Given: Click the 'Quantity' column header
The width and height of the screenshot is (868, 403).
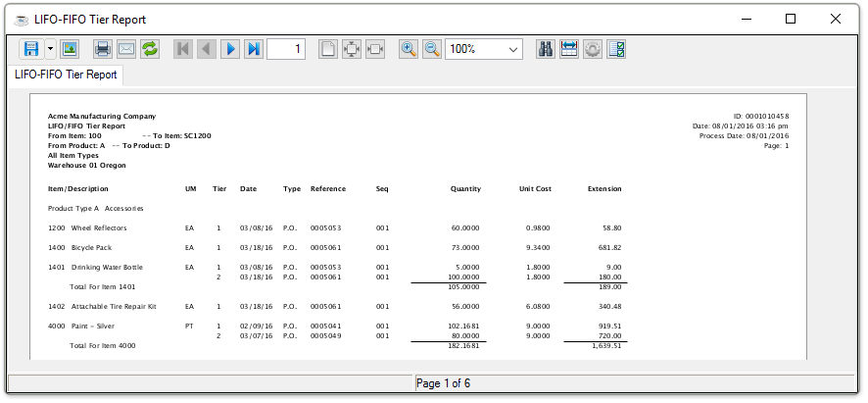Looking at the screenshot, I should (x=465, y=189).
